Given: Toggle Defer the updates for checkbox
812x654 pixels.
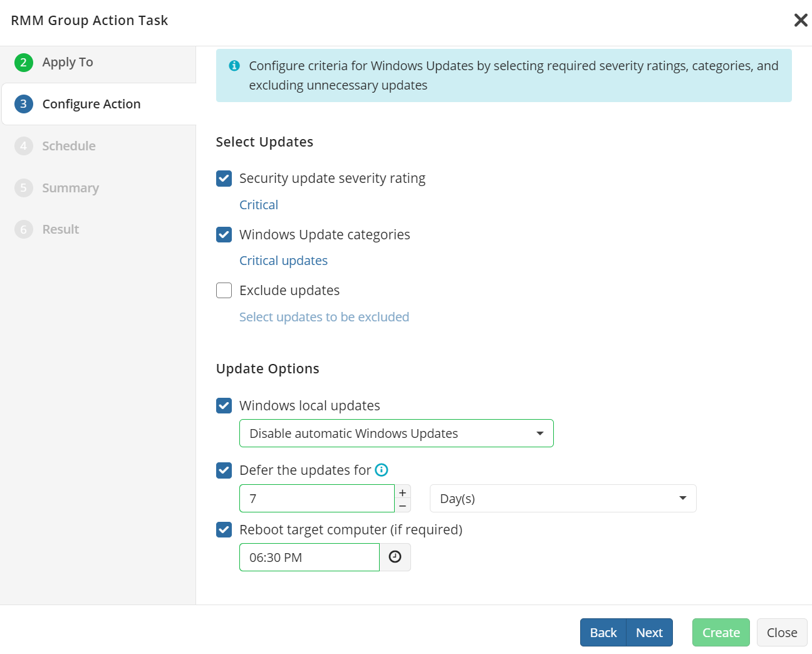Looking at the screenshot, I should click(x=224, y=470).
